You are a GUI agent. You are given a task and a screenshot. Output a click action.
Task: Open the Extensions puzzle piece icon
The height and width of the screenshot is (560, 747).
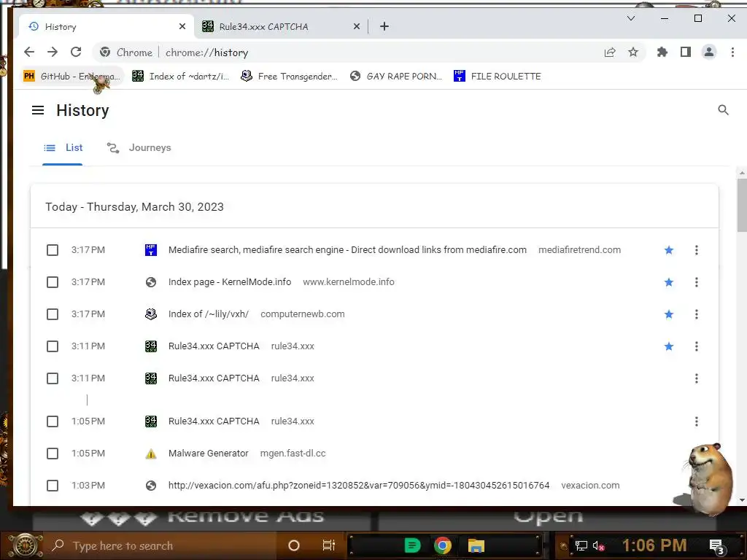[662, 52]
